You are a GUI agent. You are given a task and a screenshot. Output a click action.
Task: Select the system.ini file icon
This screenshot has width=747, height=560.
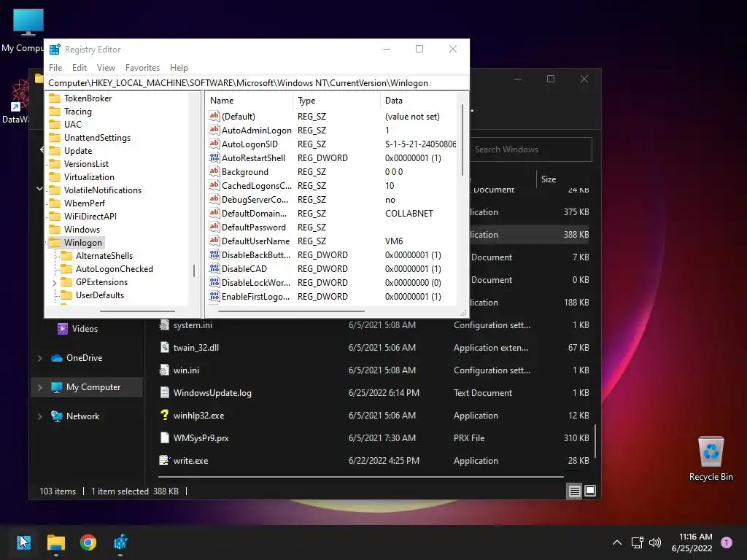click(x=164, y=324)
